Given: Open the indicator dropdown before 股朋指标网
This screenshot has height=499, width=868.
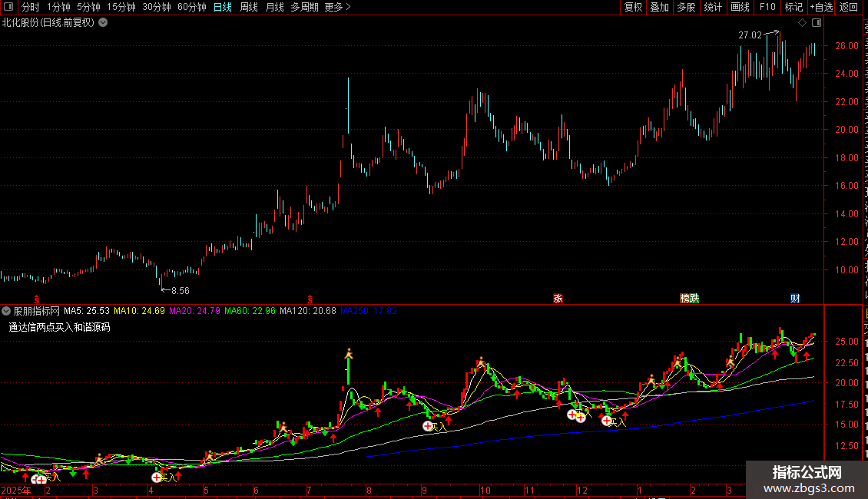Looking at the screenshot, I should [x=6, y=311].
